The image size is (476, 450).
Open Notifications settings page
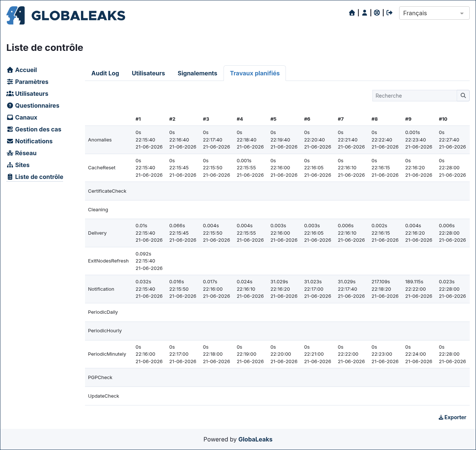pos(34,141)
